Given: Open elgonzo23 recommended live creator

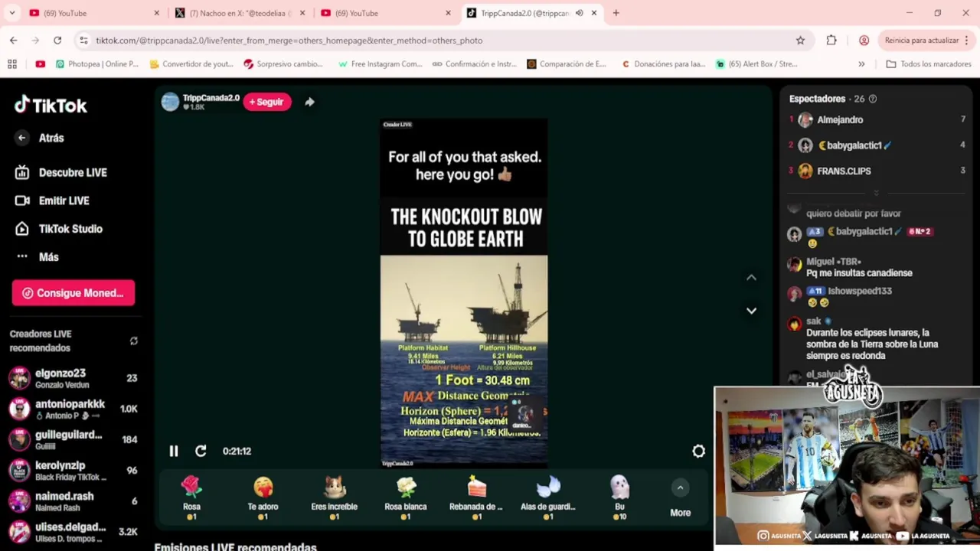Looking at the screenshot, I should pos(73,378).
